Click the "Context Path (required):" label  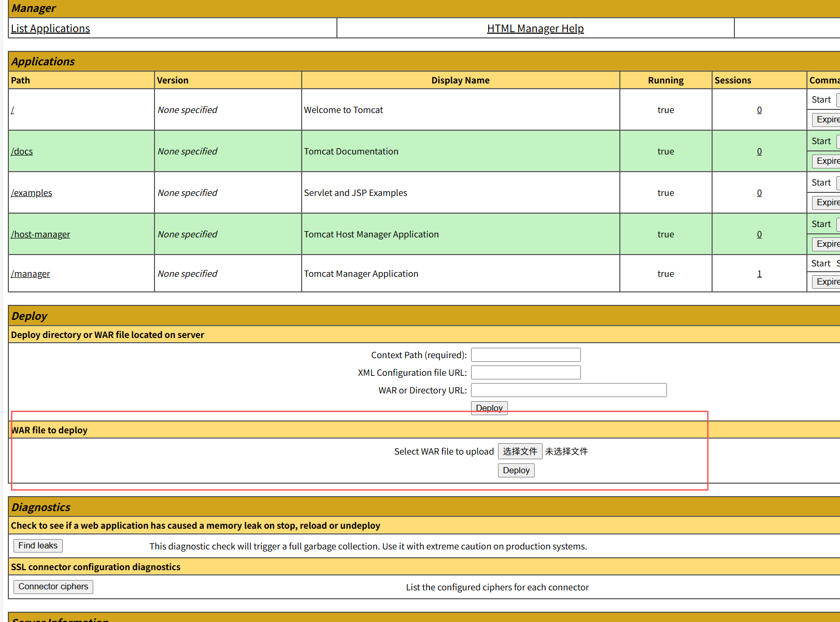click(x=419, y=355)
